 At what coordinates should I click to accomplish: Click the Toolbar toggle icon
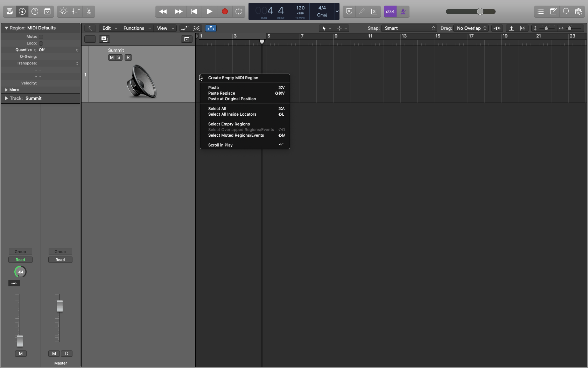pyautogui.click(x=48, y=12)
